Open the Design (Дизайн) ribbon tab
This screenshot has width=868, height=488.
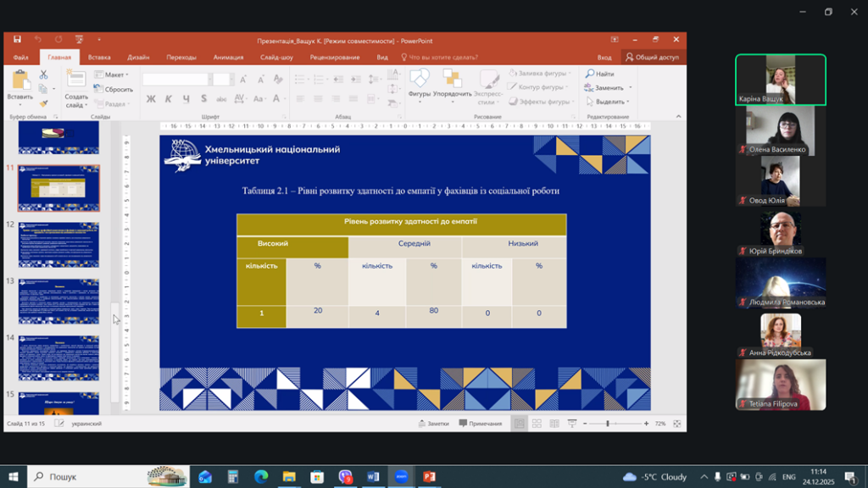point(138,58)
